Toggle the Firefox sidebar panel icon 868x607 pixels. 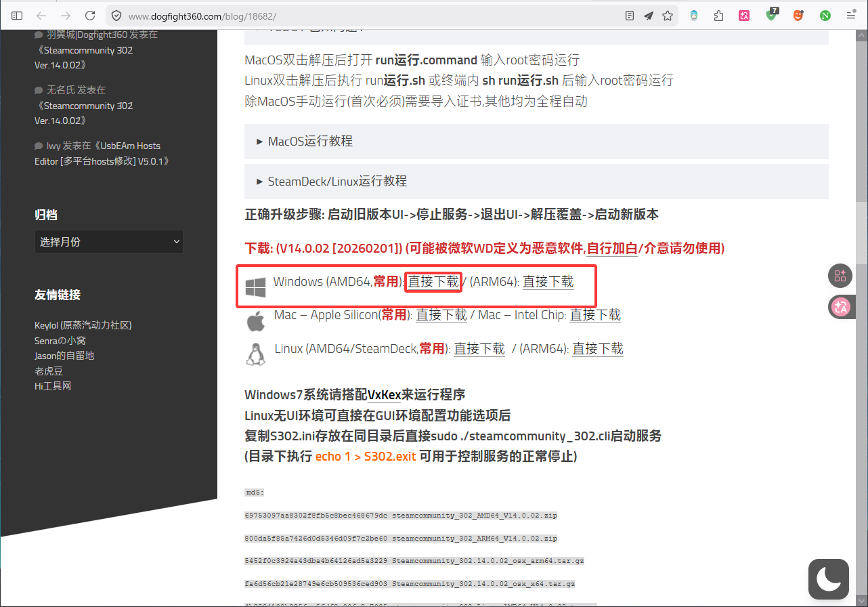click(17, 16)
